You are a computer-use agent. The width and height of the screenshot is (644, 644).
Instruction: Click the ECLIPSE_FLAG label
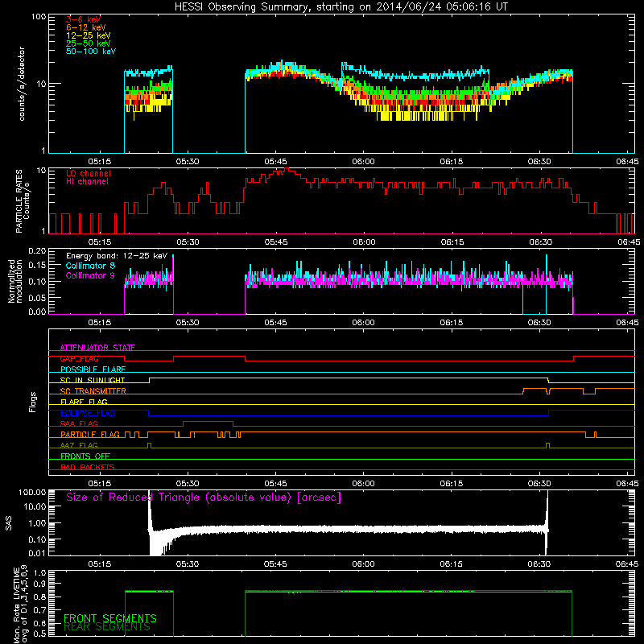(88, 413)
